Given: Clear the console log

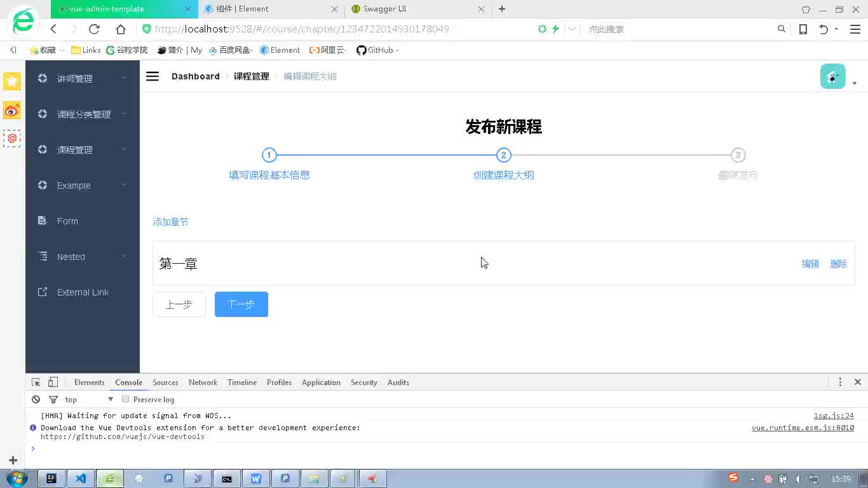Looking at the screenshot, I should click(x=36, y=399).
